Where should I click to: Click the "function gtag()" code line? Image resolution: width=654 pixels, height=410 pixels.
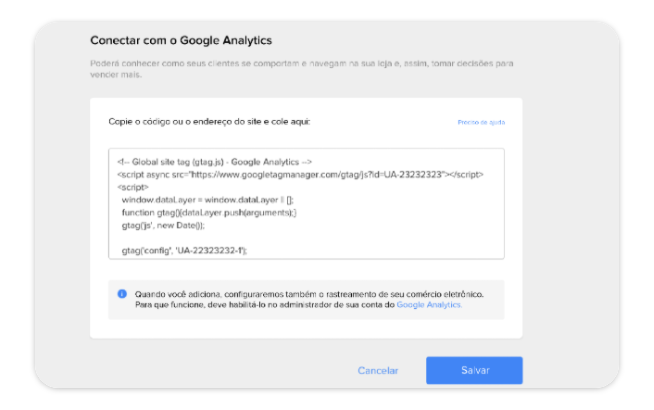point(209,213)
